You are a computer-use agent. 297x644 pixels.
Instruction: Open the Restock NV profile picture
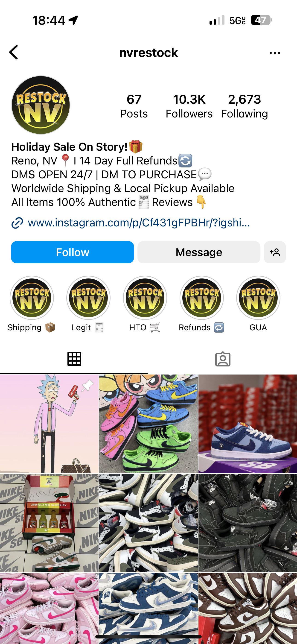[41, 105]
